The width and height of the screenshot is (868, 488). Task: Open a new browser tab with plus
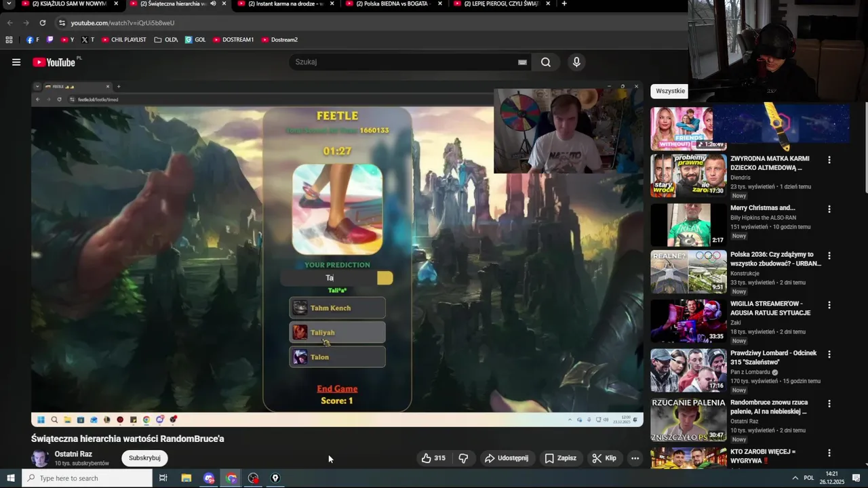coord(564,4)
